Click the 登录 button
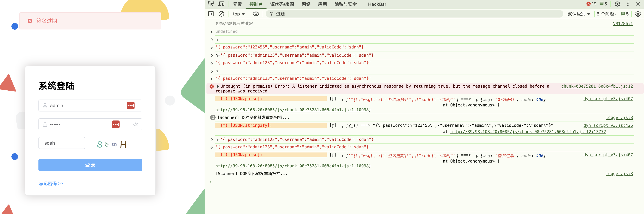 90,165
